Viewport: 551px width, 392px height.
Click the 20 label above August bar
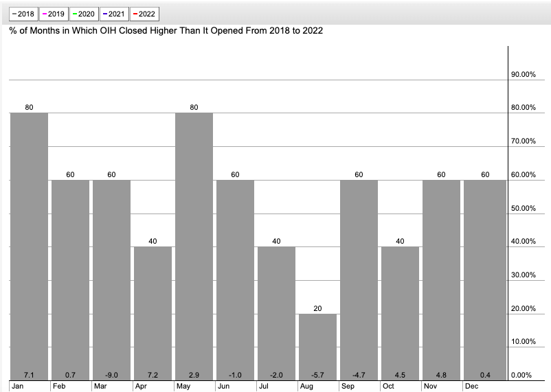pos(317,309)
